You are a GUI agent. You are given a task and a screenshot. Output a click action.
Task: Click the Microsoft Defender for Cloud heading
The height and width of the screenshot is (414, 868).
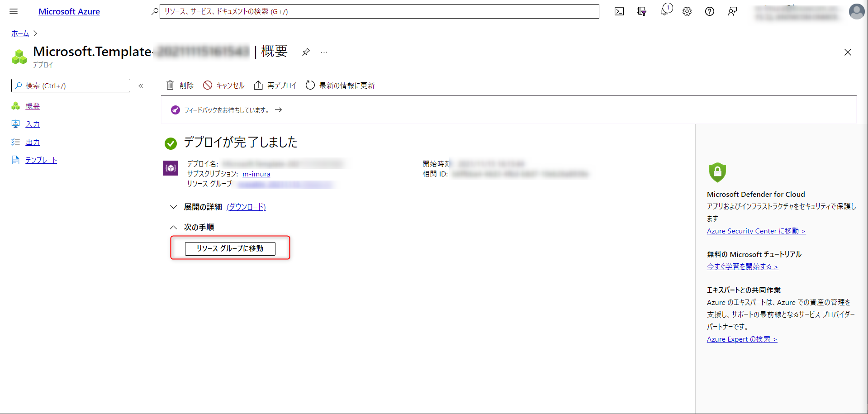pos(756,195)
